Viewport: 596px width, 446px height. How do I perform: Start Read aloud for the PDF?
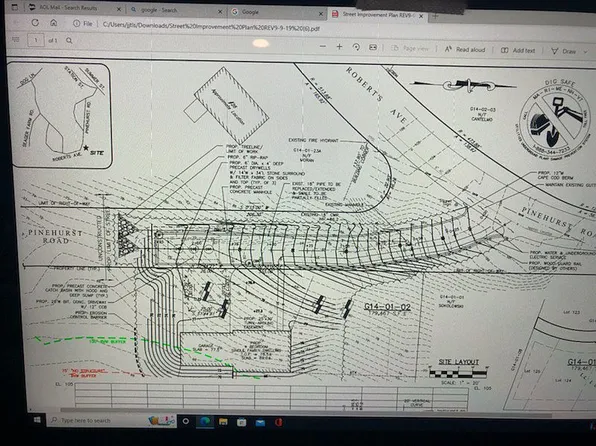pyautogui.click(x=465, y=49)
